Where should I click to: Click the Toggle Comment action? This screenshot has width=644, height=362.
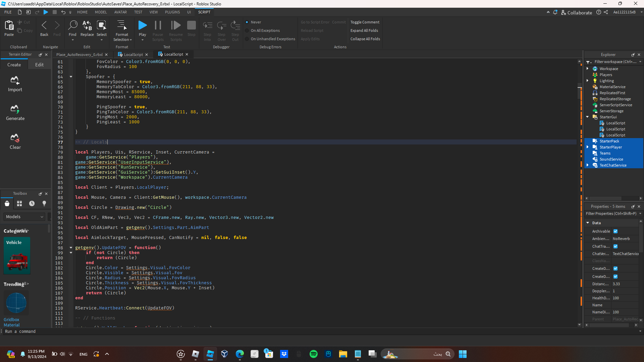[x=365, y=22]
